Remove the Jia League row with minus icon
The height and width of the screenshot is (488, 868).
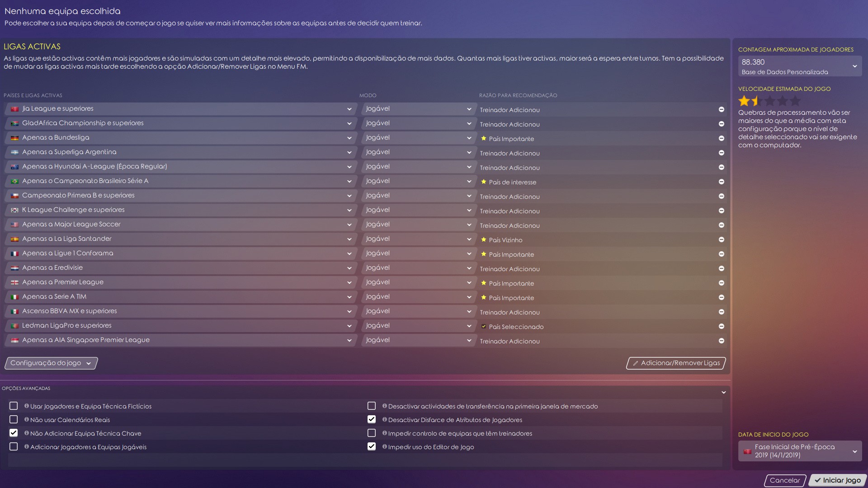722,109
